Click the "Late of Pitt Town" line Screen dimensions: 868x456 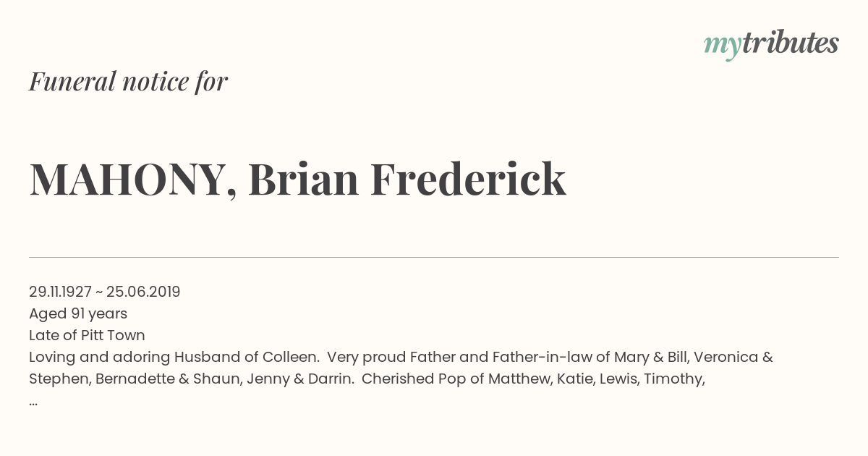click(87, 335)
